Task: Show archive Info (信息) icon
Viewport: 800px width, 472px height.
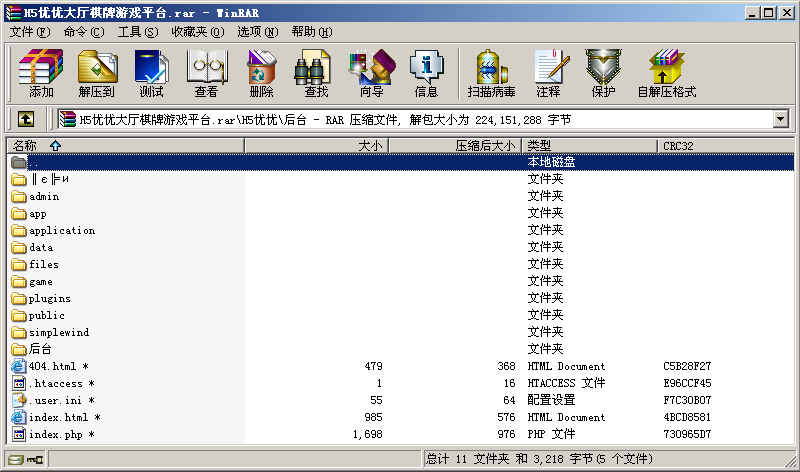Action: pyautogui.click(x=426, y=73)
